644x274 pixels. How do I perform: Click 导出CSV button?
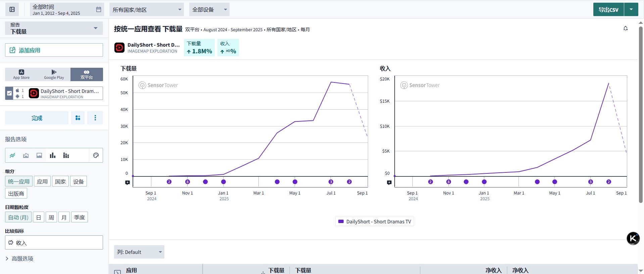pyautogui.click(x=608, y=9)
